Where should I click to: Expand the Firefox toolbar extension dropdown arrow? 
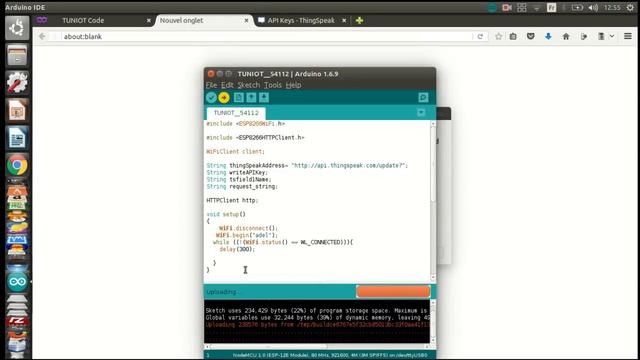pyautogui.click(x=612, y=36)
